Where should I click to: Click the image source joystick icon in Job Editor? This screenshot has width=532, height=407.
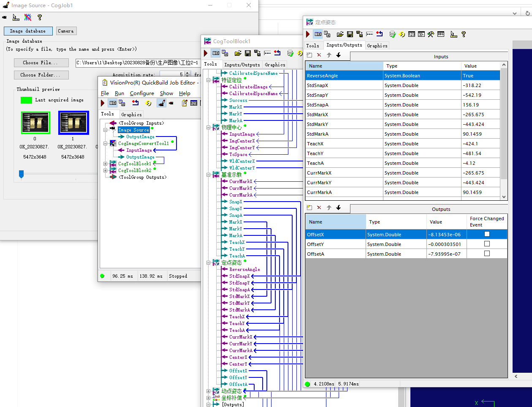pos(161,103)
